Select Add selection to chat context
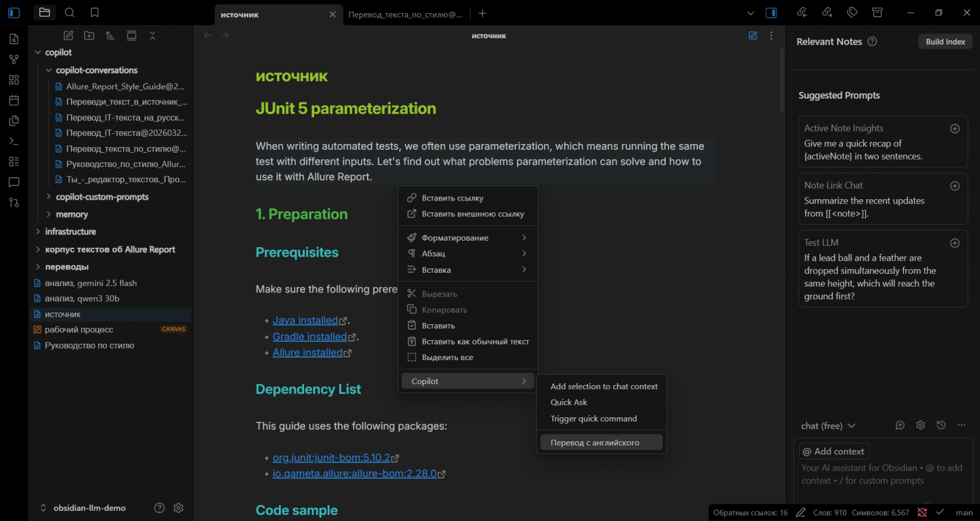 601,387
